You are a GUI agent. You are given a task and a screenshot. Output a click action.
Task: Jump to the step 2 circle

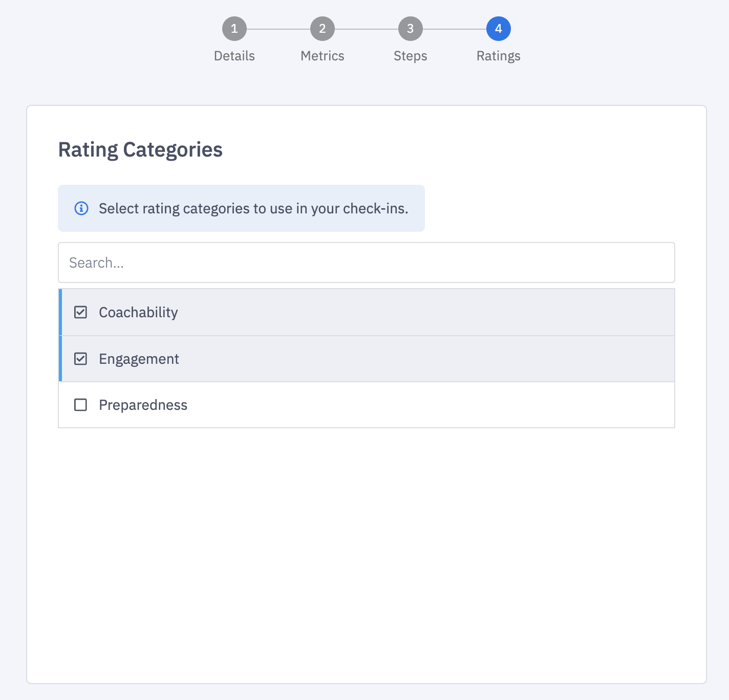(323, 29)
